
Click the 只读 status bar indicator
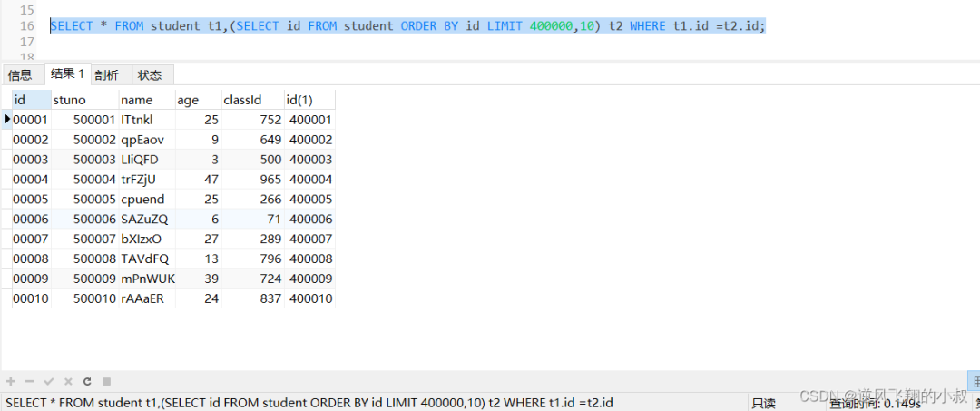764,404
